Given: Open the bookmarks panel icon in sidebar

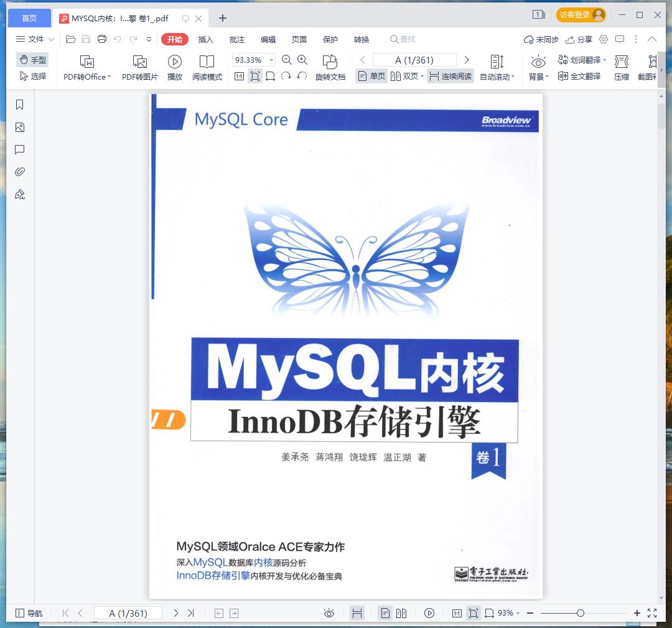Looking at the screenshot, I should pyautogui.click(x=20, y=105).
